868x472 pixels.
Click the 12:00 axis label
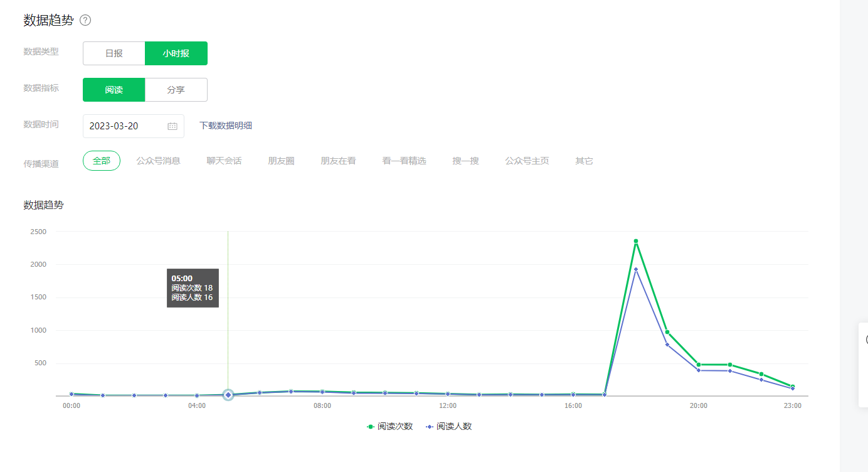[448, 406]
